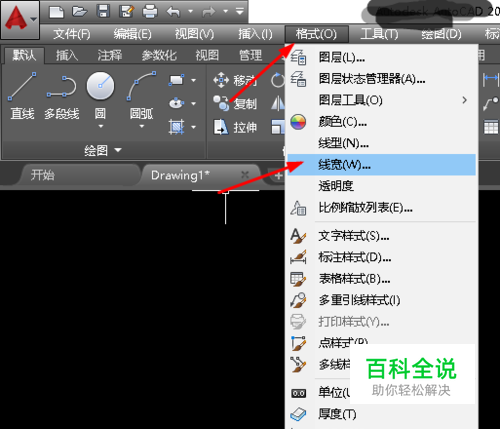Choose 多重引线样式(I) menu item
The height and width of the screenshot is (429, 500).
coord(381,300)
